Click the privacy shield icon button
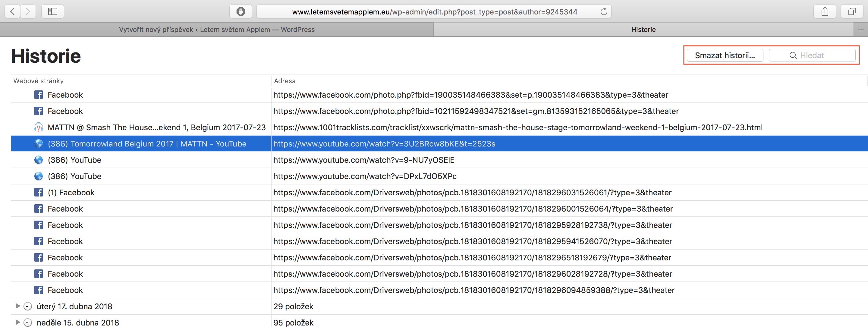The image size is (868, 327). pos(241,12)
